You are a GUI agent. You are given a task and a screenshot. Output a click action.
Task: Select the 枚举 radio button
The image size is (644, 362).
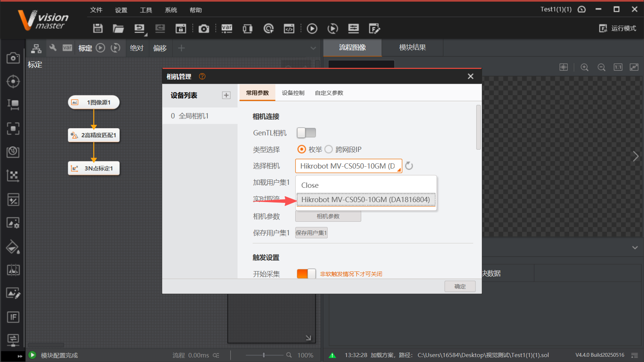[x=302, y=149]
